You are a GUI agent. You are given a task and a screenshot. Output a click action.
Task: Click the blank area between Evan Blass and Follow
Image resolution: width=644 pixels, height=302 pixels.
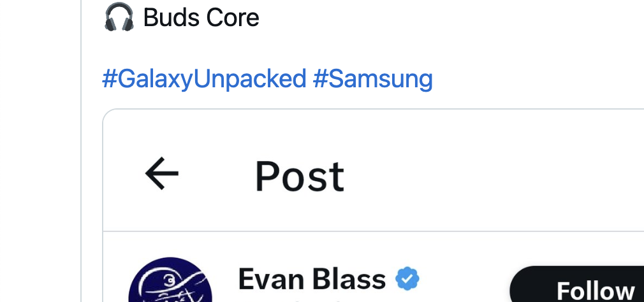pyautogui.click(x=465, y=280)
